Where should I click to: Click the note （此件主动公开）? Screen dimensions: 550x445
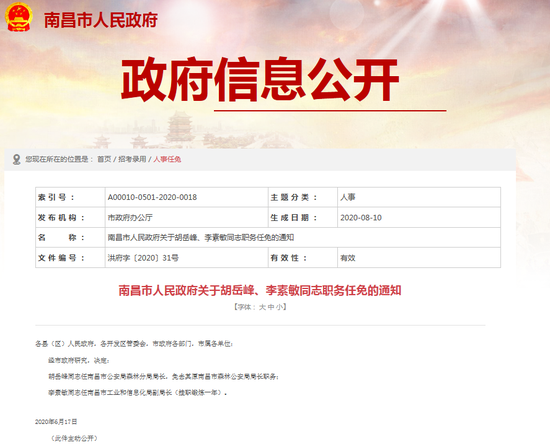[x=74, y=438]
